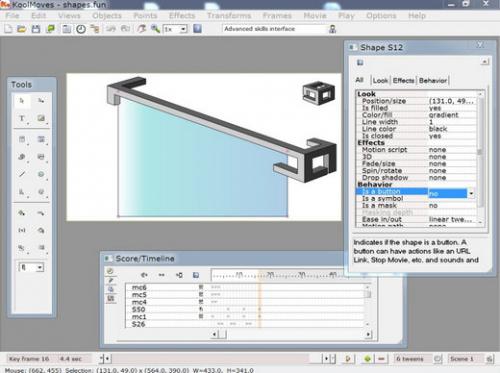Open the Transforms menu
The height and width of the screenshot is (373, 500).
pyautogui.click(x=229, y=16)
